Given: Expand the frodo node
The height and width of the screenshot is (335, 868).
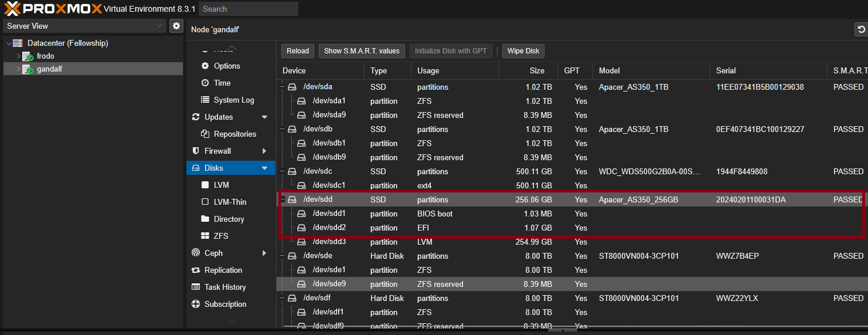Looking at the screenshot, I should coord(18,56).
